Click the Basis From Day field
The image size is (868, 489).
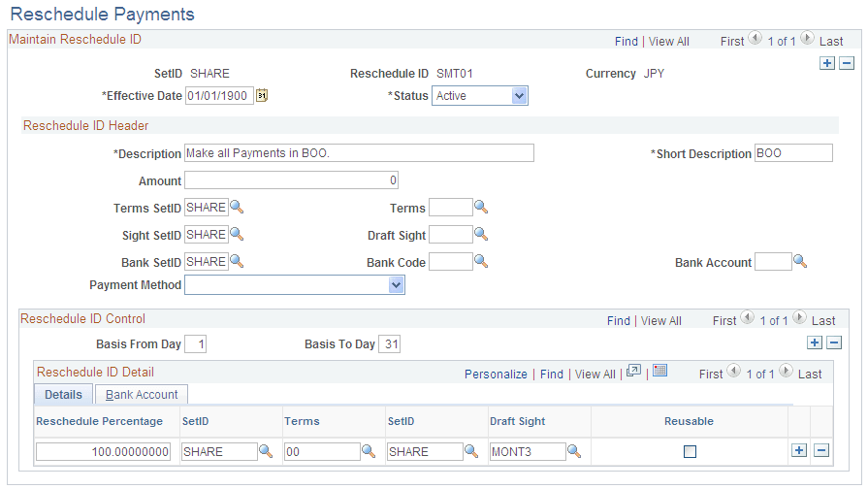195,343
